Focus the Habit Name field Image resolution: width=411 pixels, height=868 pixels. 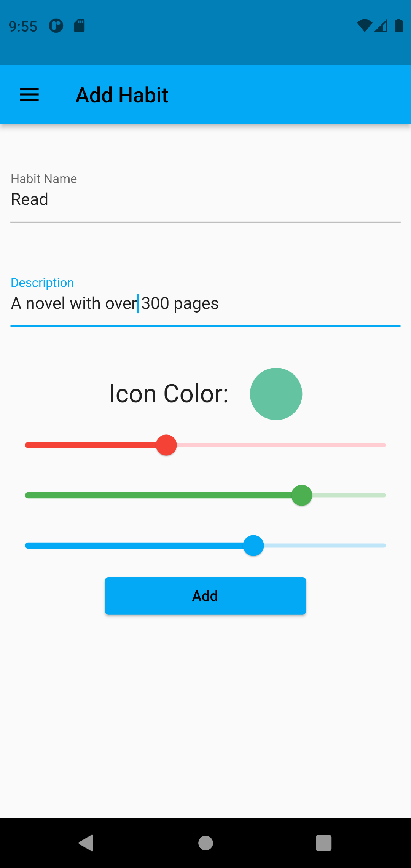(x=205, y=197)
